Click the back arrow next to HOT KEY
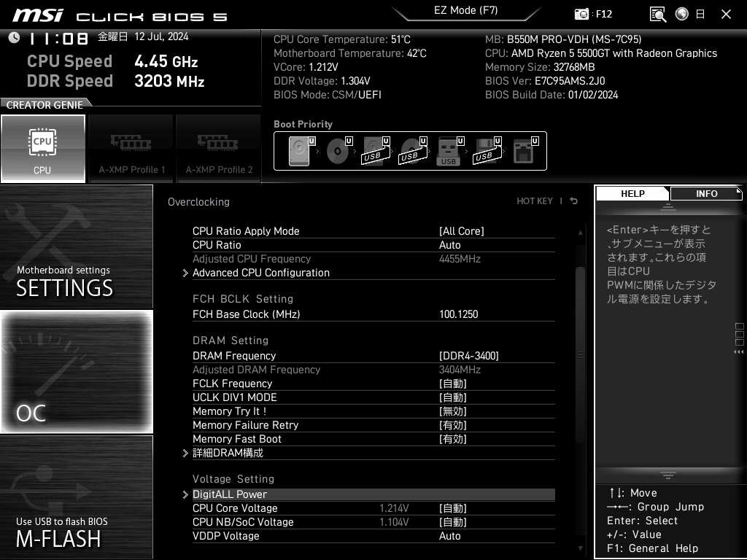Screen dimensions: 747x560 click(x=574, y=201)
